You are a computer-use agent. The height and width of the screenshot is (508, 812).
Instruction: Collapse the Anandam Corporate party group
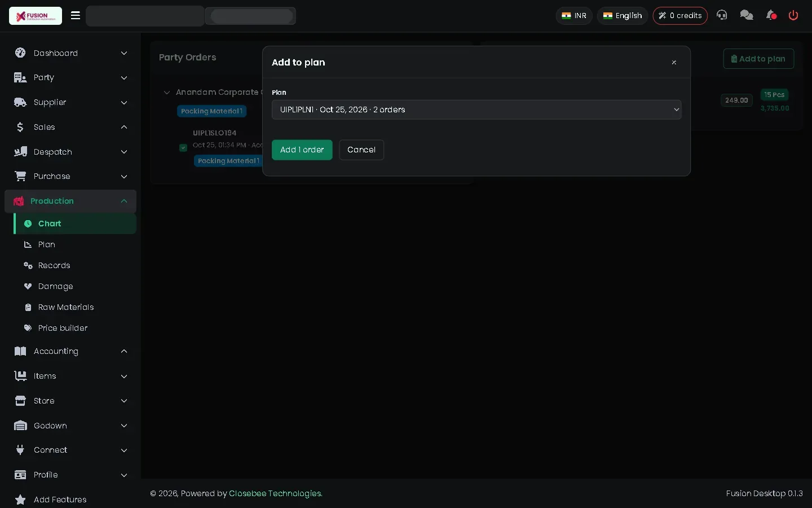[x=166, y=93]
